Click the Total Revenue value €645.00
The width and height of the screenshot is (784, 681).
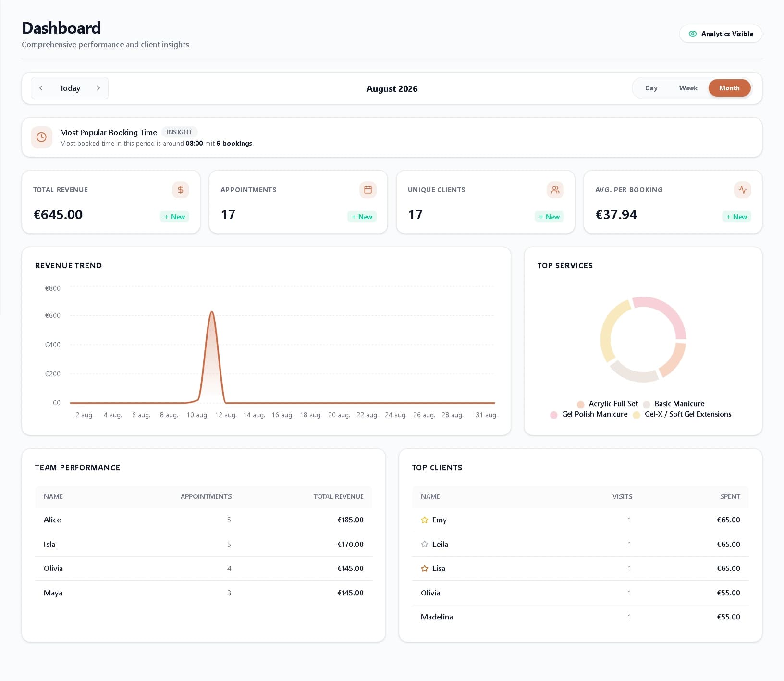coord(58,215)
